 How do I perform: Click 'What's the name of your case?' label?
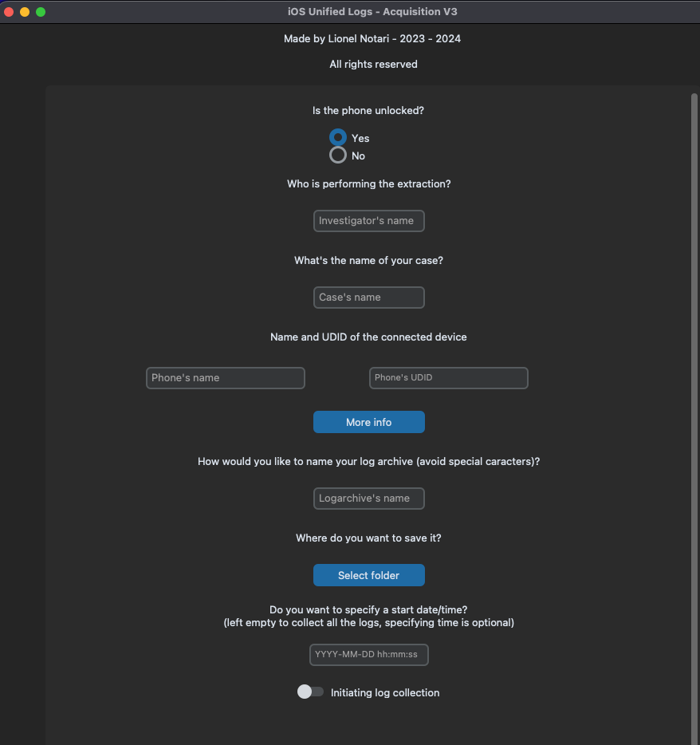368,260
